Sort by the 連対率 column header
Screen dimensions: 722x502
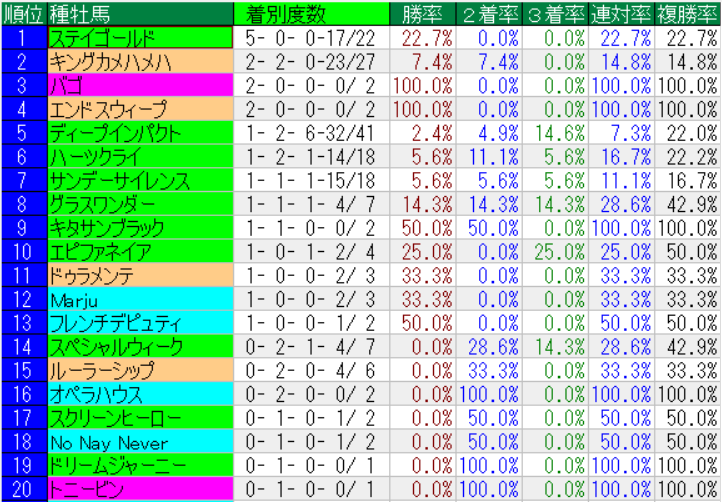point(621,14)
